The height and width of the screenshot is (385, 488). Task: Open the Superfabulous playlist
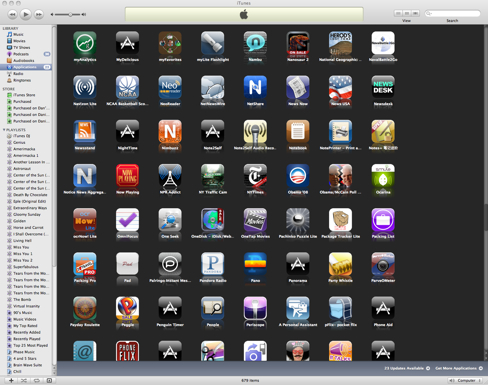click(26, 267)
